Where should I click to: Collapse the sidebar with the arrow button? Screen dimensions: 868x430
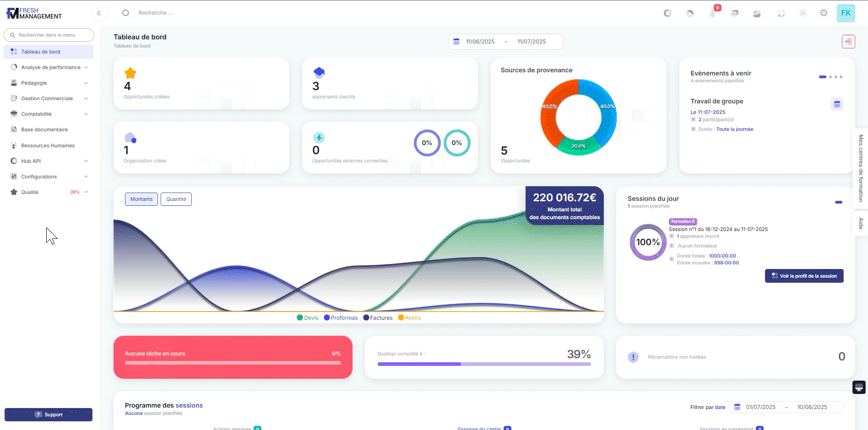tap(99, 13)
